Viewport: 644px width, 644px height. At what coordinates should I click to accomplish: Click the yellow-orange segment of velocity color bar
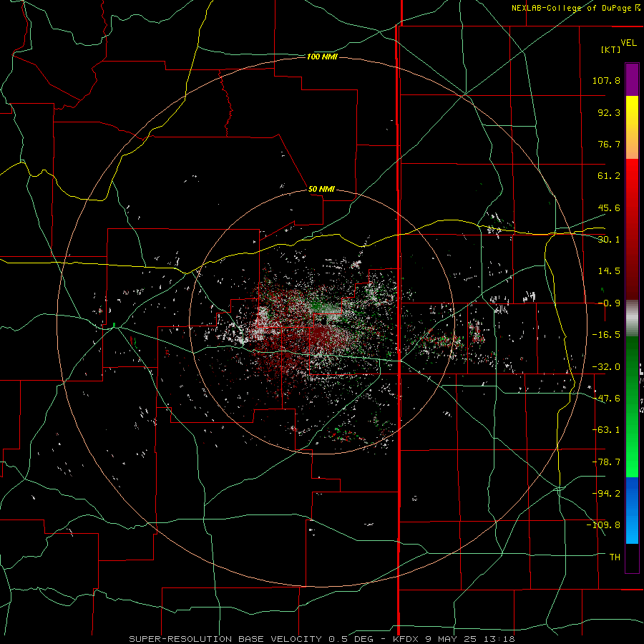click(632, 127)
